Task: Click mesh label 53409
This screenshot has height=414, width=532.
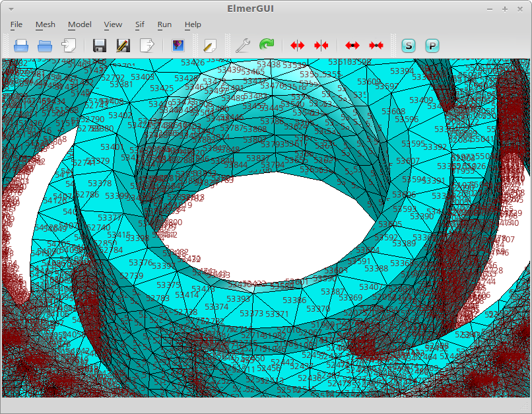Action: point(421,100)
